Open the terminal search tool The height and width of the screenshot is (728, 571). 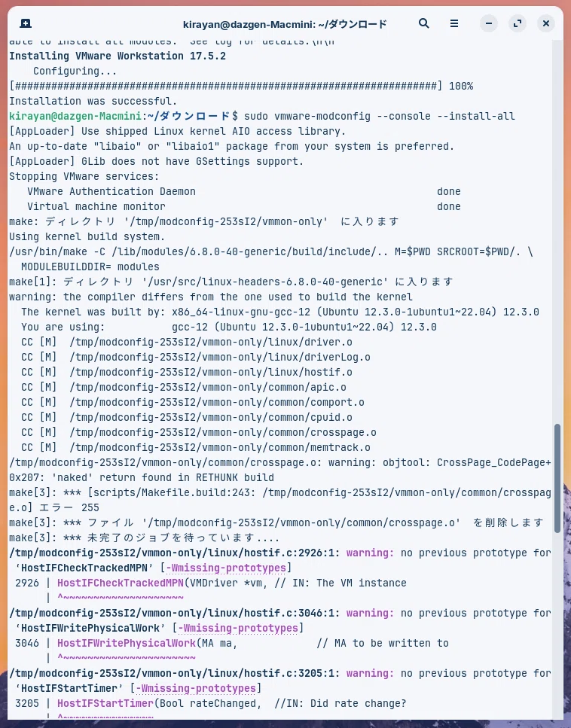(x=423, y=23)
